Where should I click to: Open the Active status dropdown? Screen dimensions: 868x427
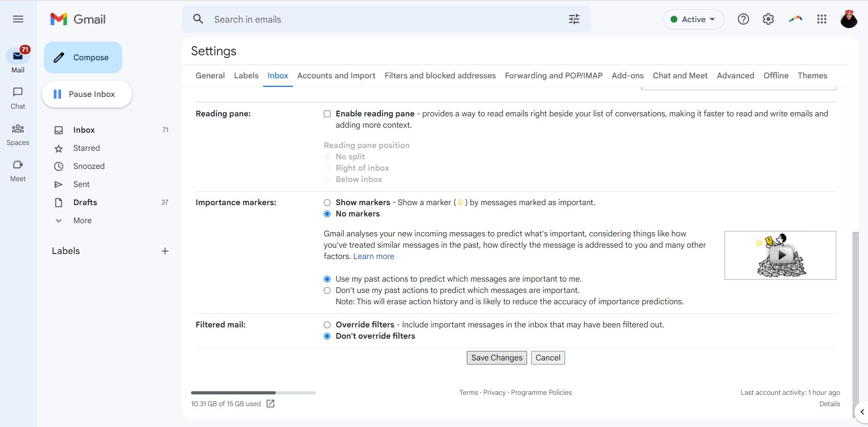[693, 19]
